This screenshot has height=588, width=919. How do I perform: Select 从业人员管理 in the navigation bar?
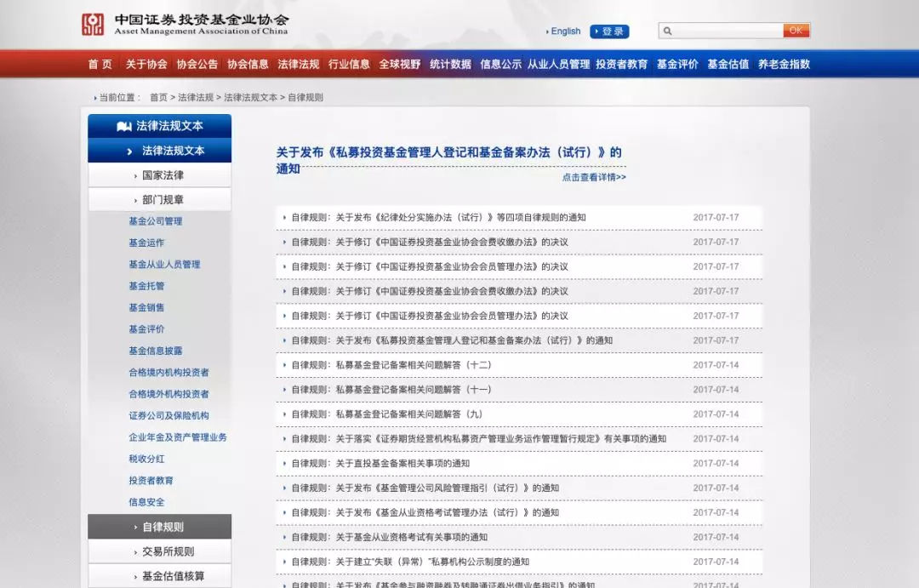[x=558, y=64]
